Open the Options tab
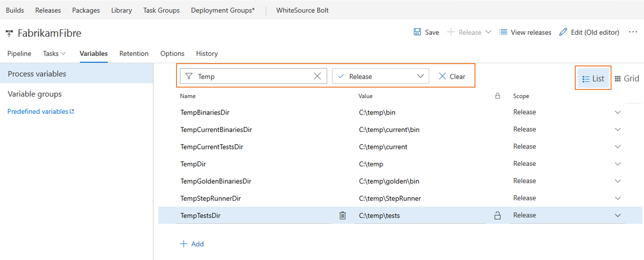Image resolution: width=644 pixels, height=260 pixels. (172, 53)
